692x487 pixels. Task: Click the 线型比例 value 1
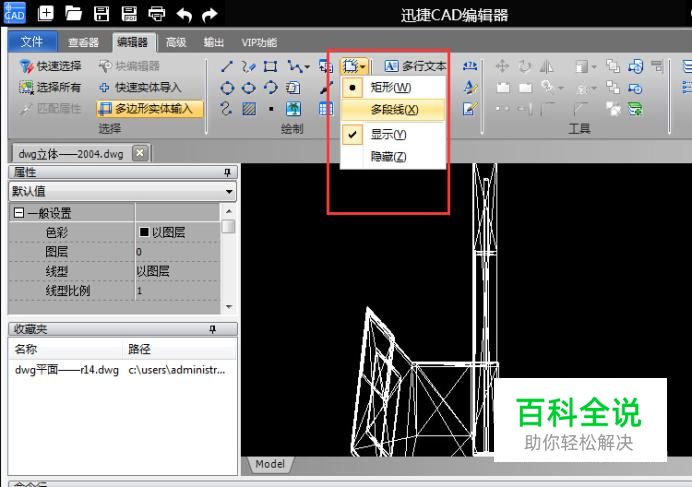click(177, 291)
